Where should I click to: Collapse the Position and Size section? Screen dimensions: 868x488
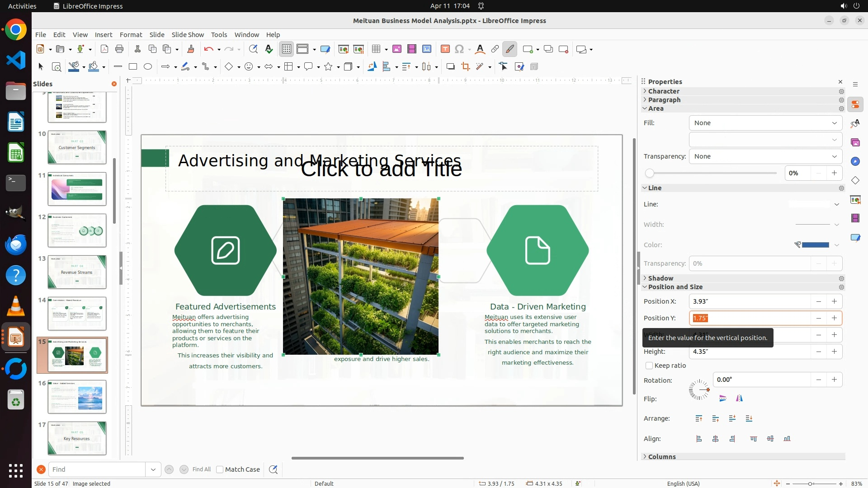coord(675,287)
